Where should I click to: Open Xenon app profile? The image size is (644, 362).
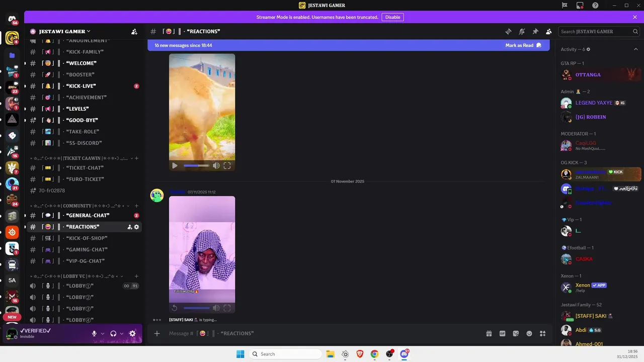click(x=601, y=288)
